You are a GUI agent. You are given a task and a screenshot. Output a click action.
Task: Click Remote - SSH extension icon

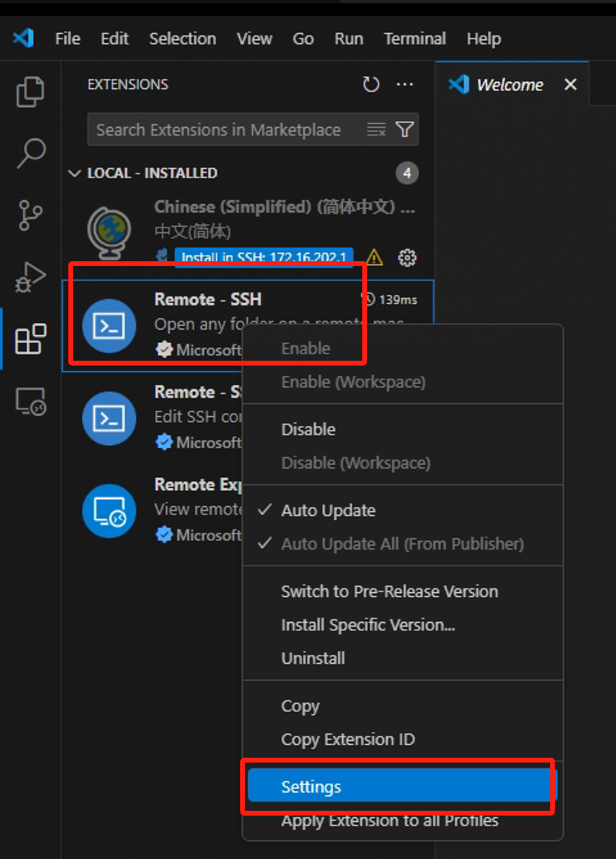pyautogui.click(x=109, y=326)
